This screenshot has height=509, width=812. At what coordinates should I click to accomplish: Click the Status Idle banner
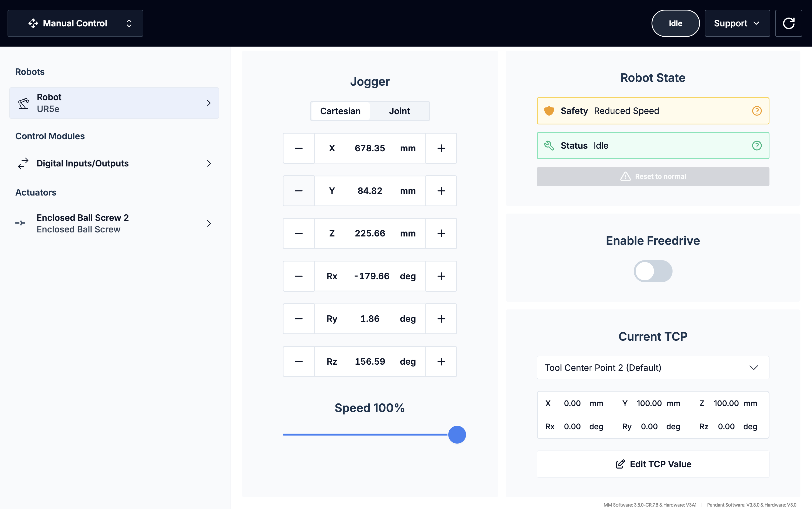[x=653, y=145]
